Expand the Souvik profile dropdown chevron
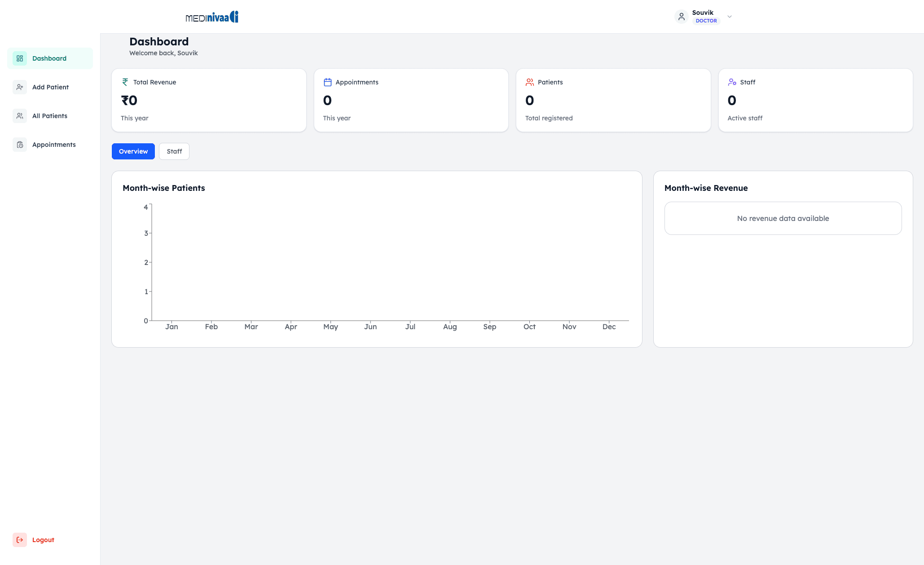924x565 pixels. [x=730, y=17]
